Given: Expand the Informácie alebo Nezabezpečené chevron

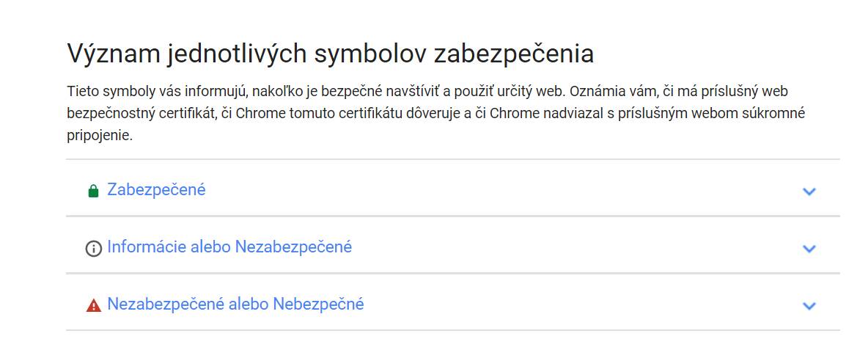Looking at the screenshot, I should [x=809, y=249].
